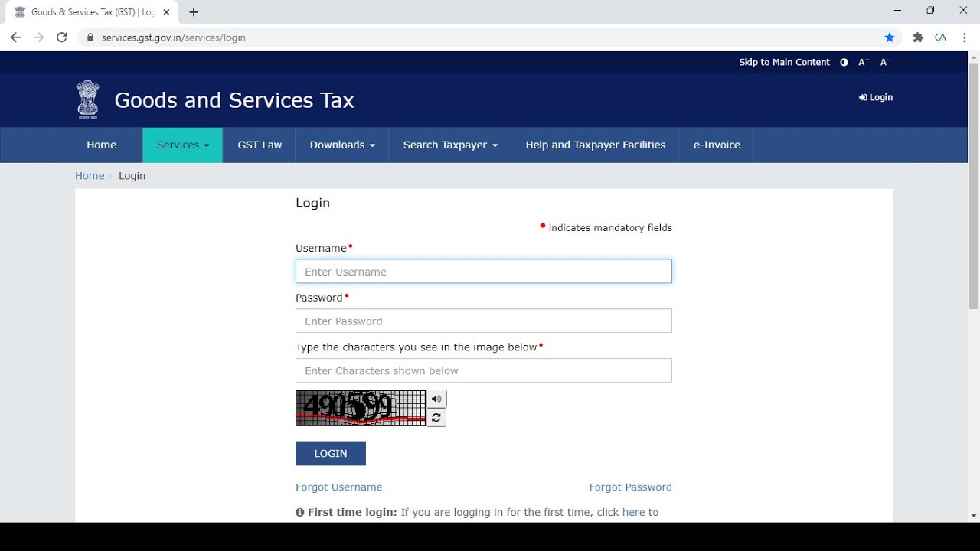Click the site lock icon in address bar

[90, 37]
